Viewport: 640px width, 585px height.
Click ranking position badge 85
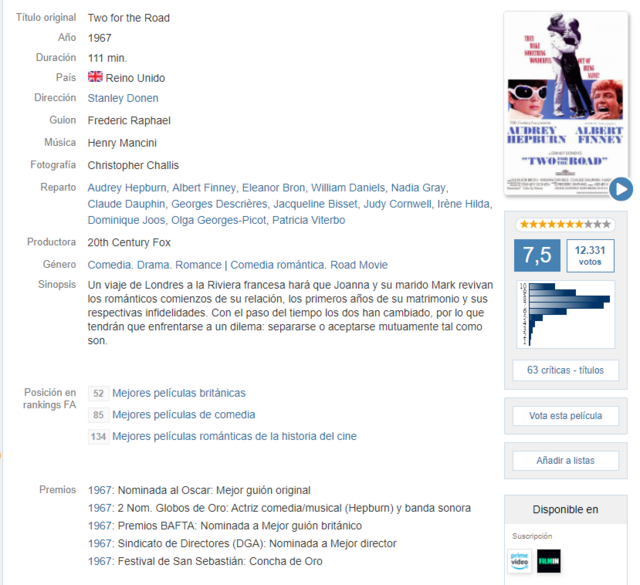98,415
